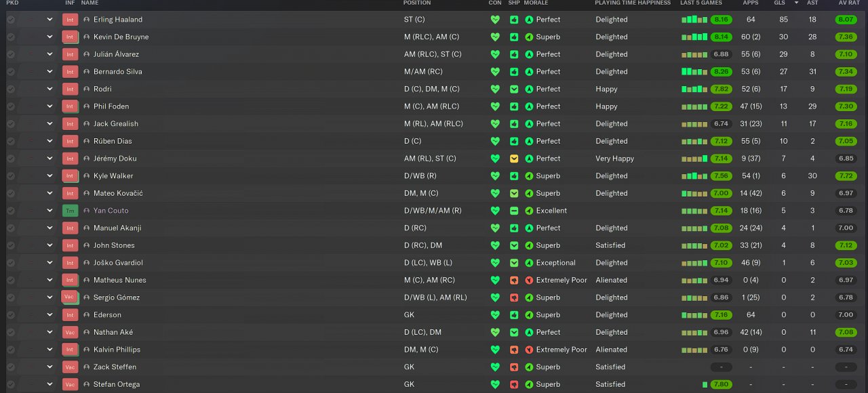
Task: Toggle the selection circle for Rúben Dias
Action: pos(11,141)
